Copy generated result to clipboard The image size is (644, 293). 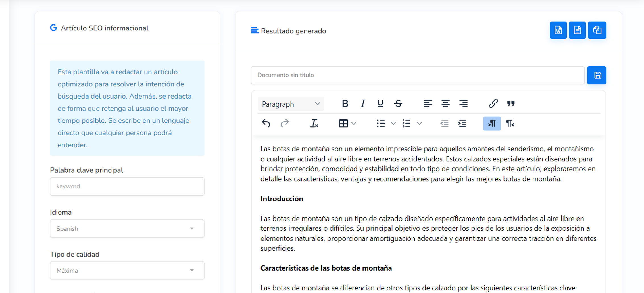[x=597, y=30]
